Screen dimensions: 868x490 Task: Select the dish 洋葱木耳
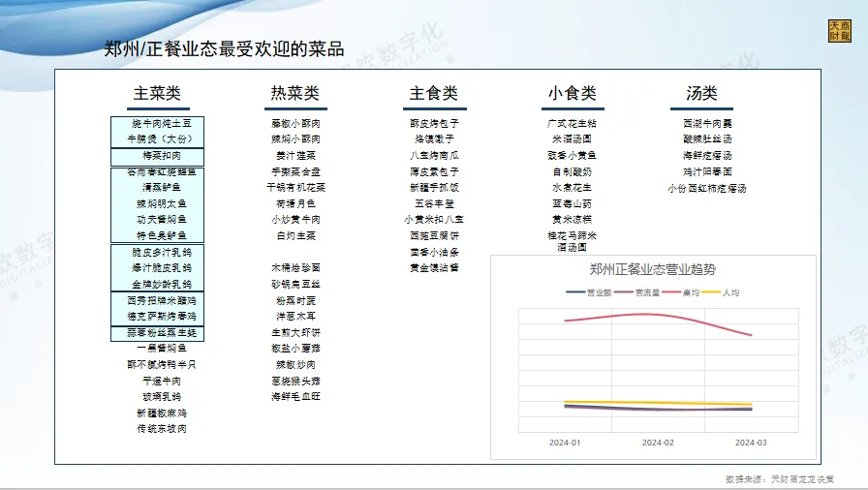(295, 317)
